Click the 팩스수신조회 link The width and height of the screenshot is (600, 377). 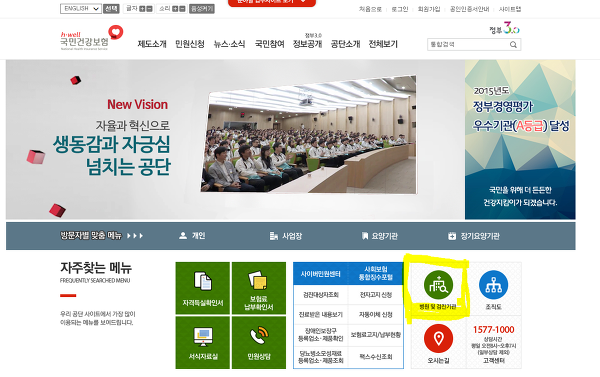376,357
